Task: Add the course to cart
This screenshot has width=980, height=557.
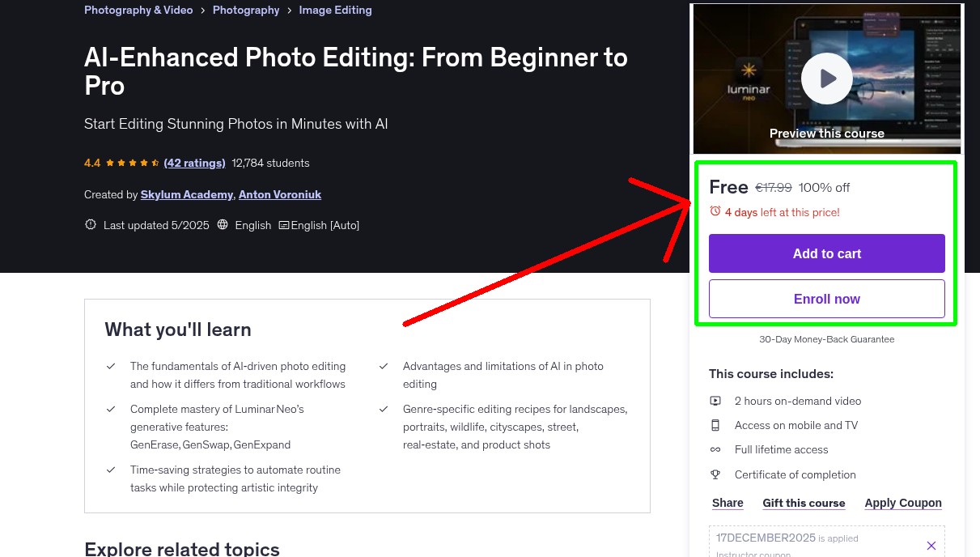Action: click(826, 253)
